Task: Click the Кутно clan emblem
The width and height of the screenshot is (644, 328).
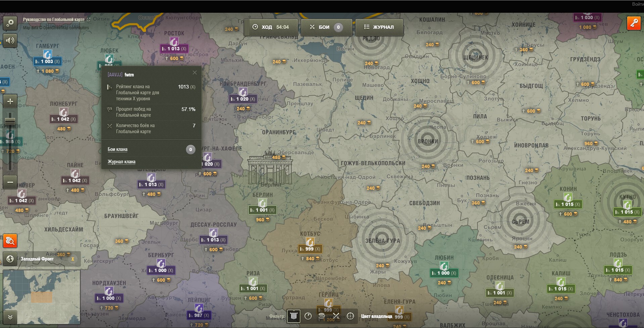Action: click(x=627, y=205)
